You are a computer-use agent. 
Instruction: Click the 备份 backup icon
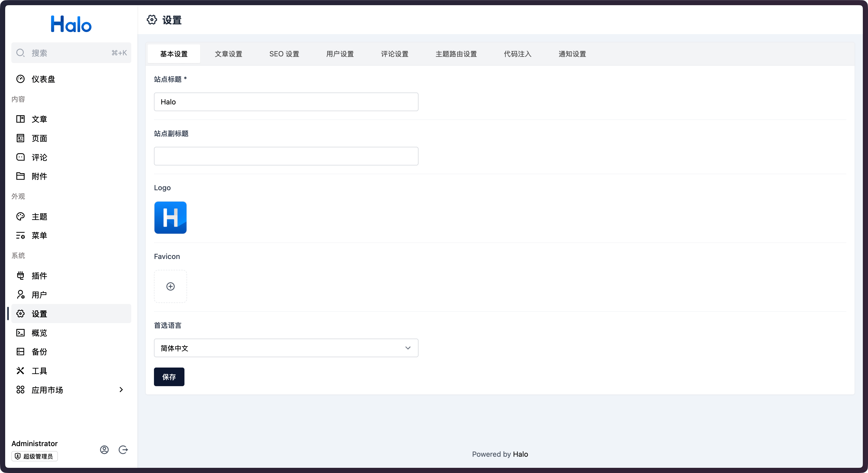tap(21, 352)
